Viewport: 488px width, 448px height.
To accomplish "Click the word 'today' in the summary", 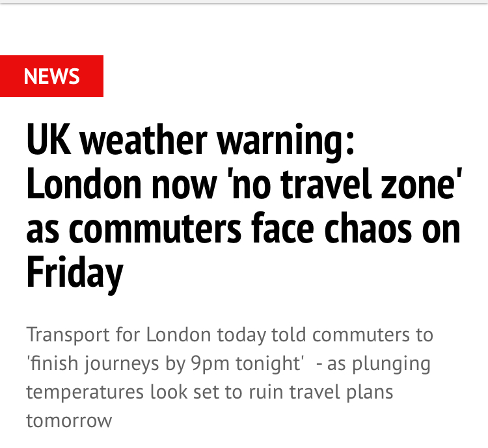I will [x=242, y=336].
